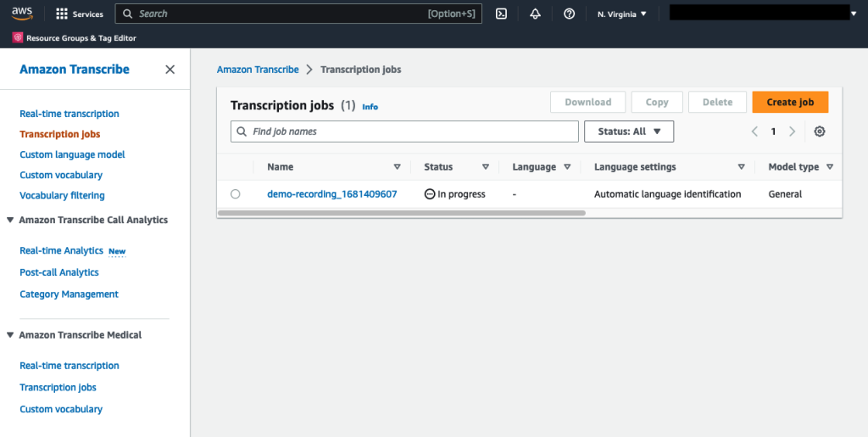Click the Transcription jobs breadcrumb text
The width and height of the screenshot is (868, 437).
tap(360, 70)
